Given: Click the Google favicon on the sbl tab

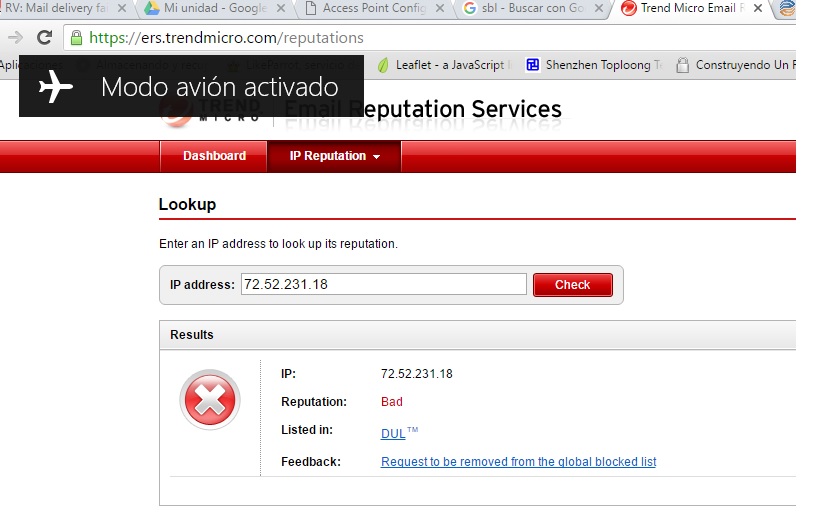Looking at the screenshot, I should click(470, 8).
